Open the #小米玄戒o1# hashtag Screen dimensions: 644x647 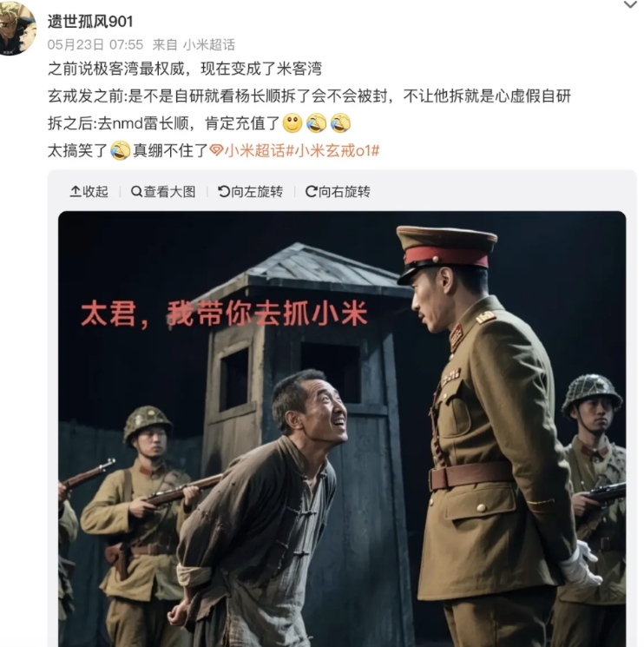click(332, 150)
